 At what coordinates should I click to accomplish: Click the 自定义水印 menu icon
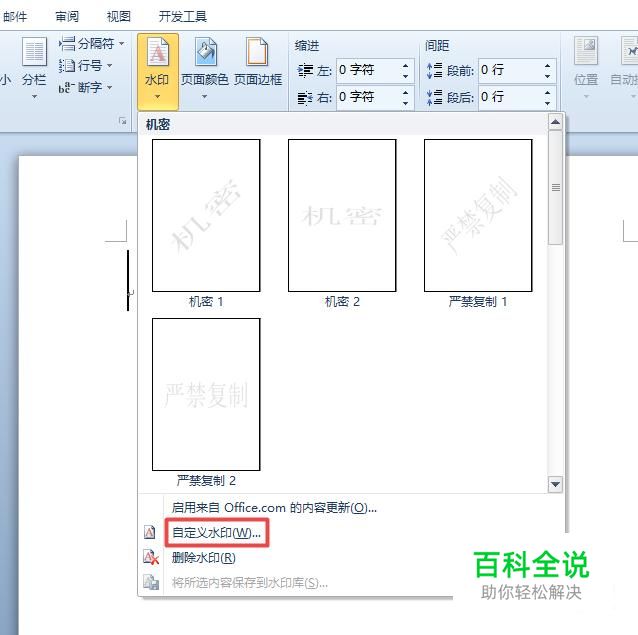click(x=150, y=532)
